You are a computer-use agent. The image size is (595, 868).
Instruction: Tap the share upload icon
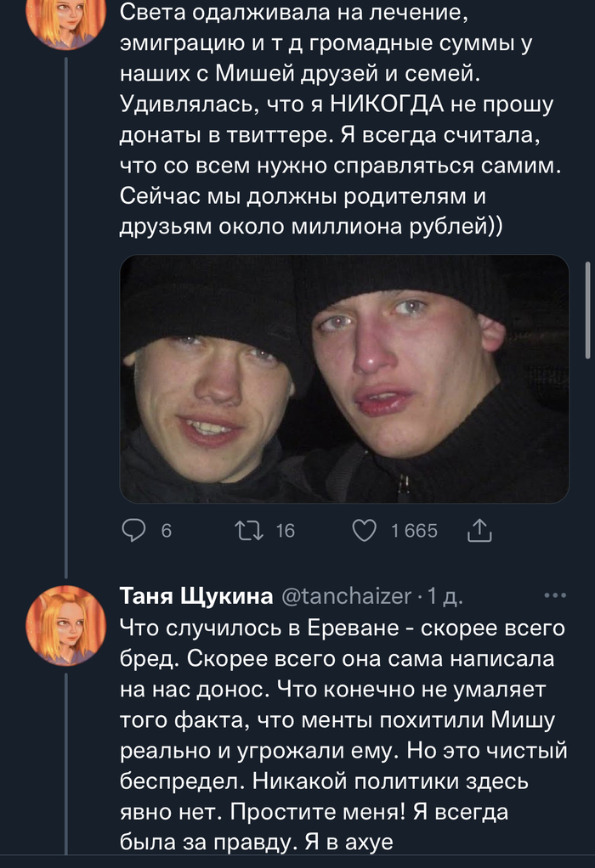pos(479,531)
